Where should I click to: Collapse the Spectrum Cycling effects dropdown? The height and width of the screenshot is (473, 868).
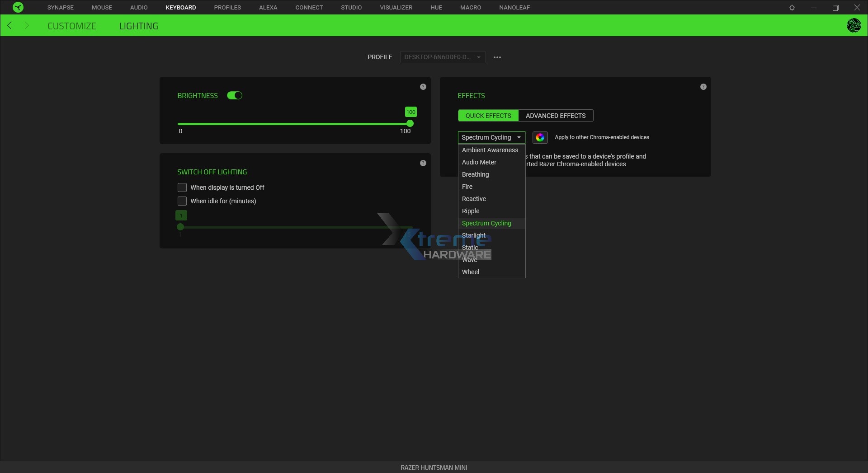[491, 137]
